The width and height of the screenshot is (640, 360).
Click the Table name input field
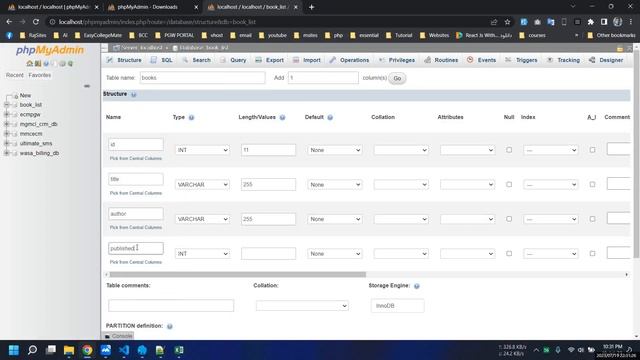tap(202, 78)
